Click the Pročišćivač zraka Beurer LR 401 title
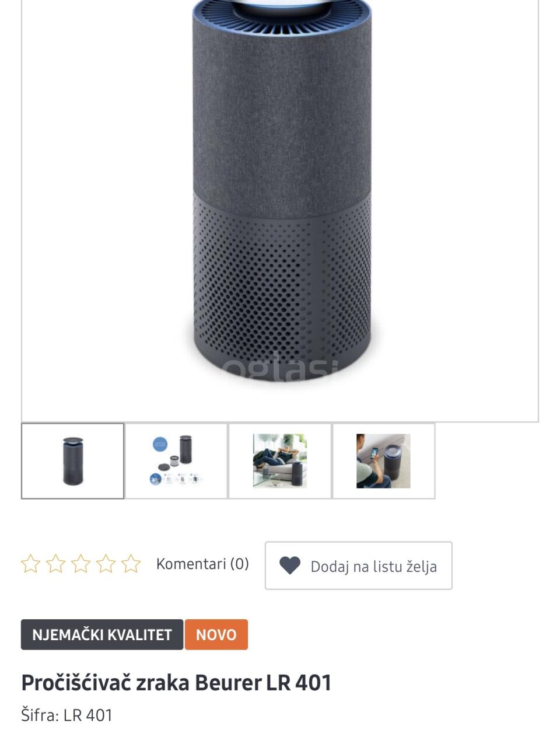Viewport: 560px width, 747px height. [x=176, y=682]
